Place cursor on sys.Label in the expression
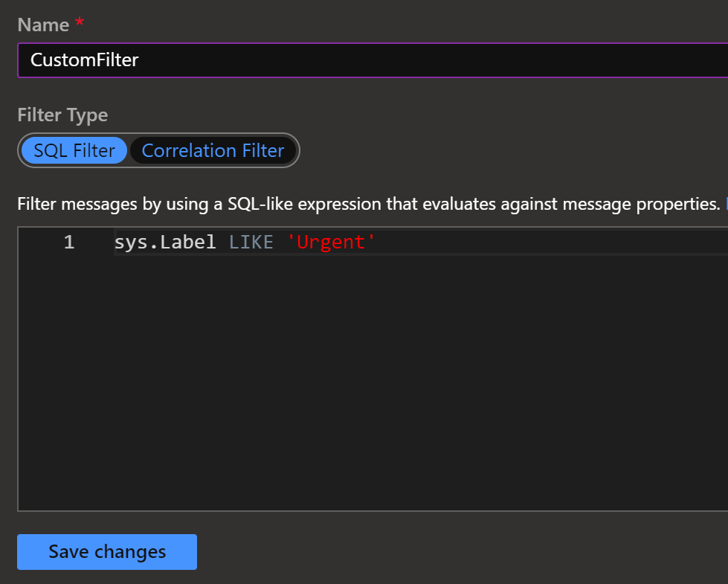Screen dimensions: 728x584 point(165,242)
